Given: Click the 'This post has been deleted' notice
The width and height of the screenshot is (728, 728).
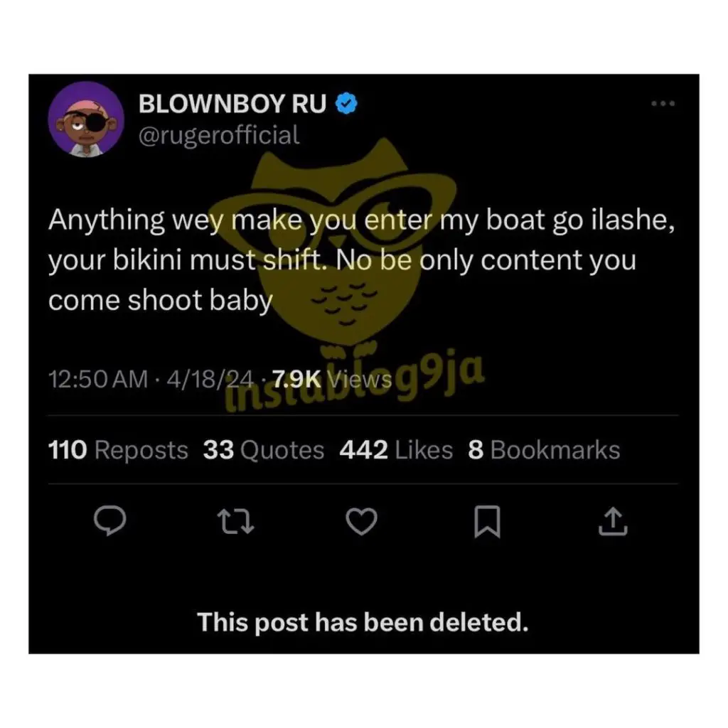Looking at the screenshot, I should pyautogui.click(x=363, y=622).
